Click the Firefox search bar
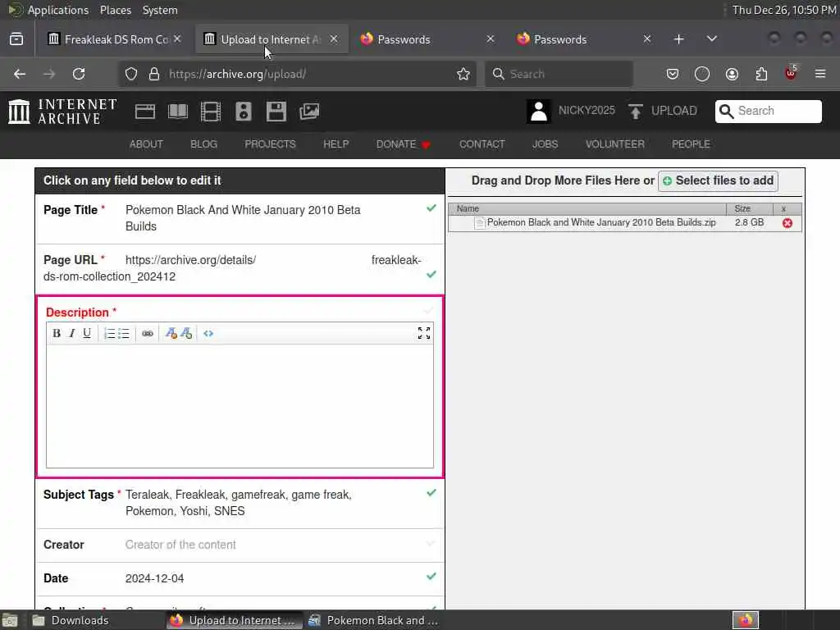Viewport: 840px width, 630px height. pyautogui.click(x=559, y=74)
